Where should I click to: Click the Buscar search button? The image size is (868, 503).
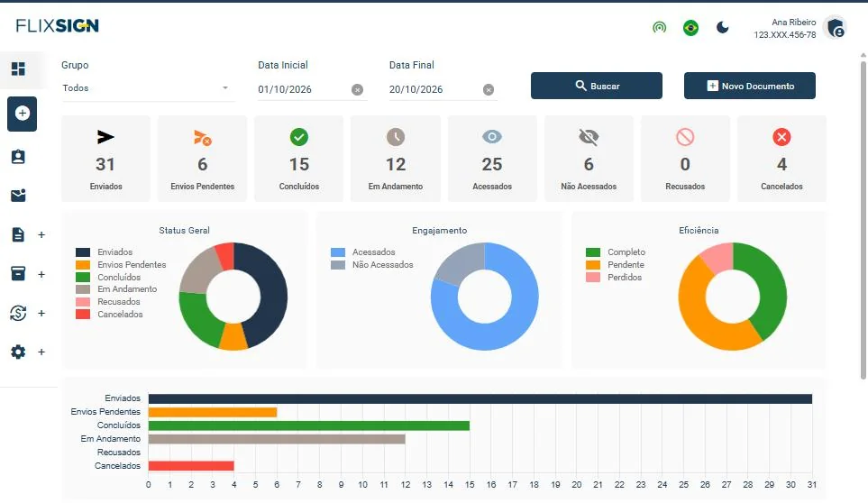pyautogui.click(x=597, y=86)
